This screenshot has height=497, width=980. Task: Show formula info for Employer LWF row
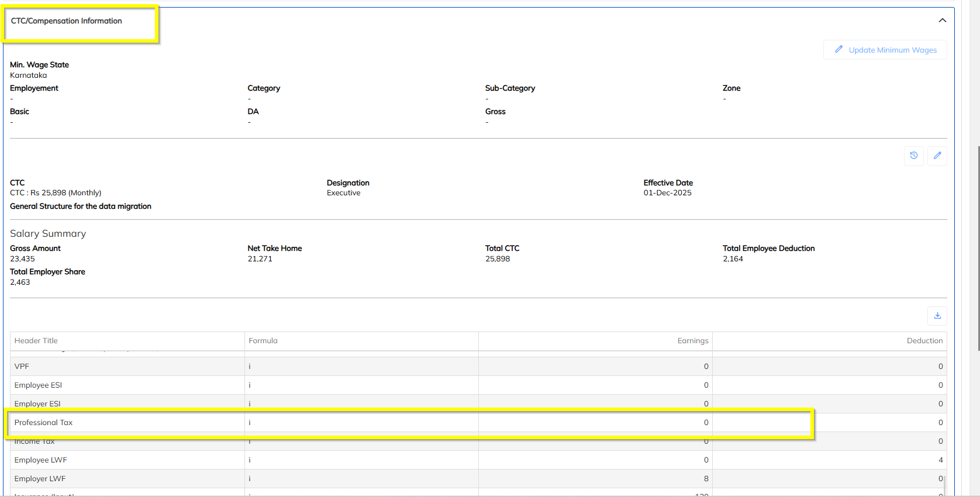pyautogui.click(x=250, y=479)
